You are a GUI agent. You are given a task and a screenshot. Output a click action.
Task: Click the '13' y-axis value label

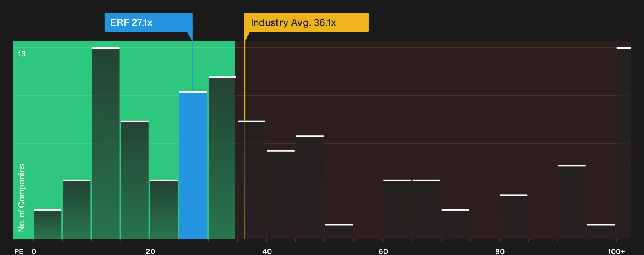[22, 54]
